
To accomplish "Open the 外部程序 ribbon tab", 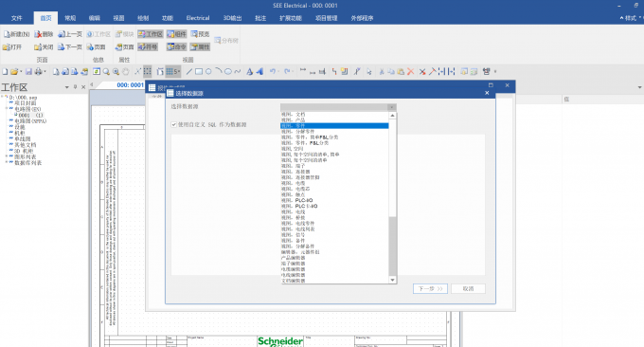I will click(x=362, y=18).
